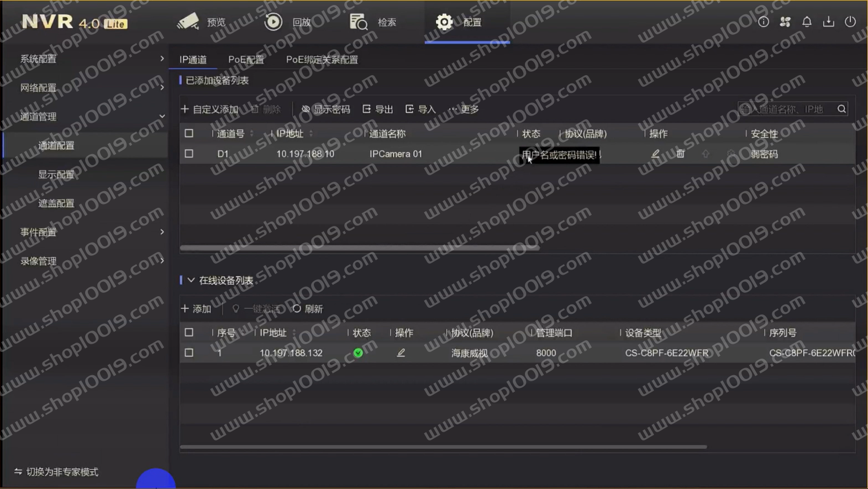Click 添加 in online device list
868x489 pixels.
[x=196, y=309]
